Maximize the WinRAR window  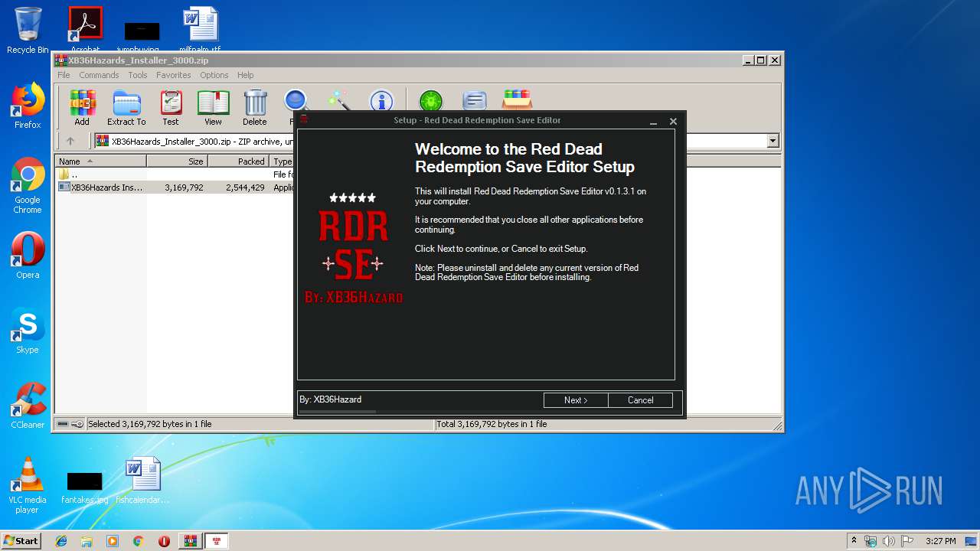pyautogui.click(x=760, y=60)
